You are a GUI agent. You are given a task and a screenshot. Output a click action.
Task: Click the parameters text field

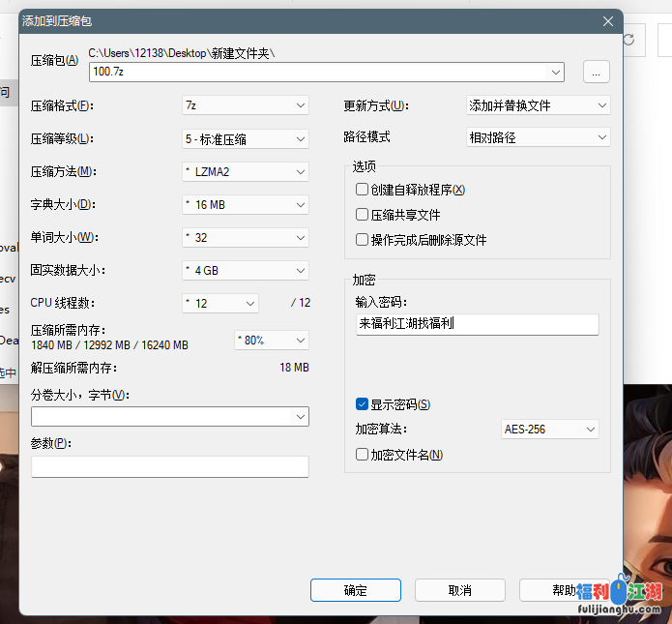pos(170,467)
